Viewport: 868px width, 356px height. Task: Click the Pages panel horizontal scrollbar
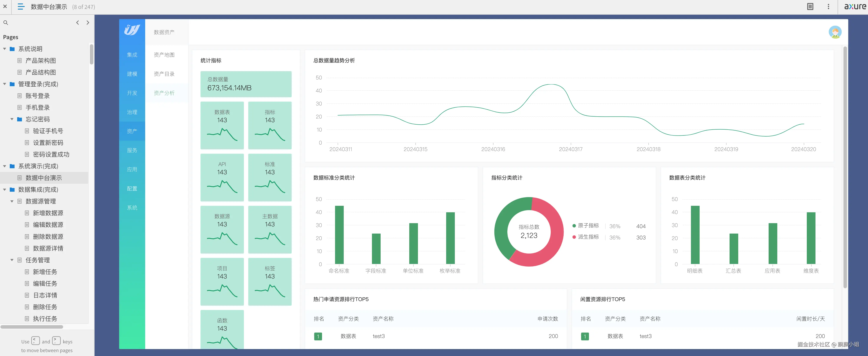point(32,327)
